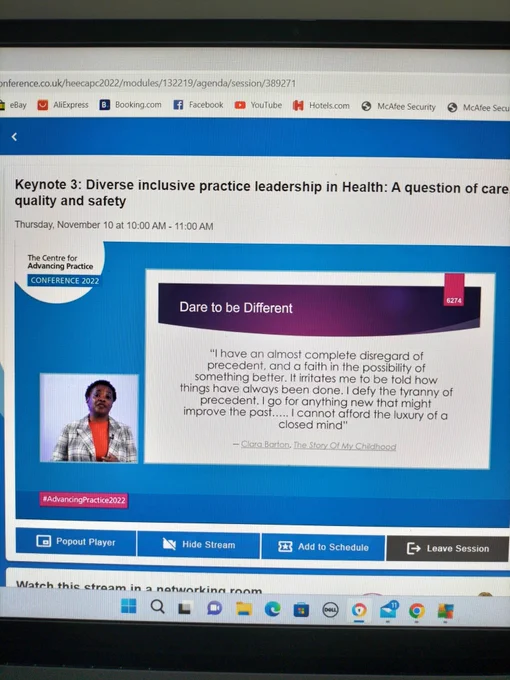
Task: Open the second Chrome taskbar icon
Action: point(417,611)
